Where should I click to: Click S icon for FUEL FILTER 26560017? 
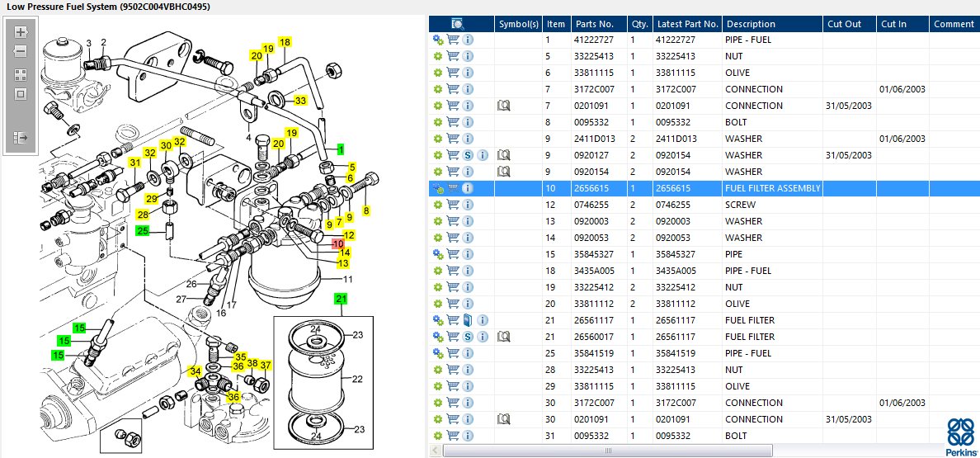pos(468,337)
